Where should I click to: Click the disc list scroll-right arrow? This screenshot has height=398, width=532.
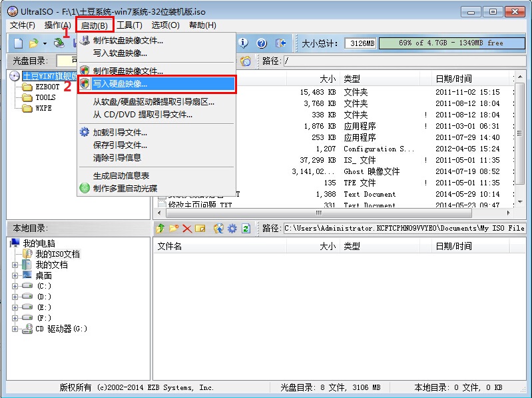[508, 213]
